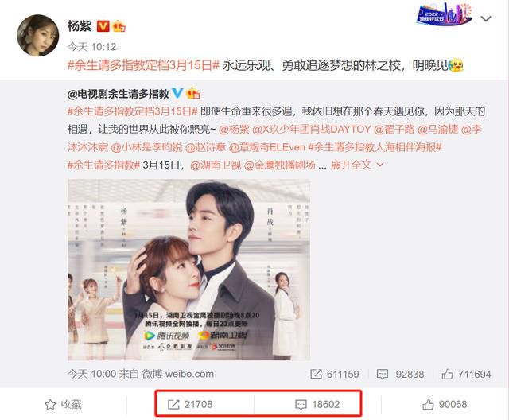View the drama poster image
The image size is (509, 420).
click(x=188, y=270)
